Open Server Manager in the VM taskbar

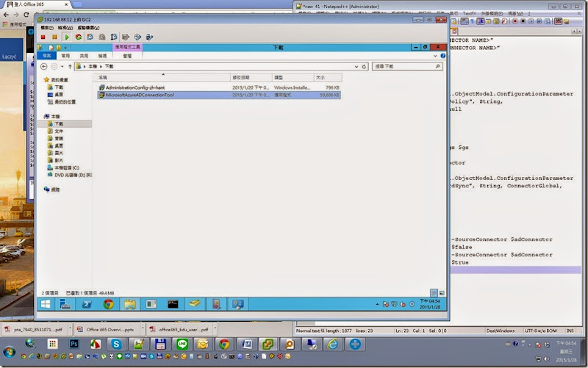(x=65, y=304)
